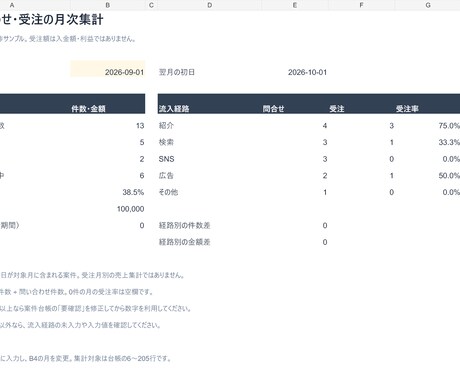Image resolution: width=460 pixels, height=380 pixels.
Task: Select column header C
Action: (x=151, y=5)
